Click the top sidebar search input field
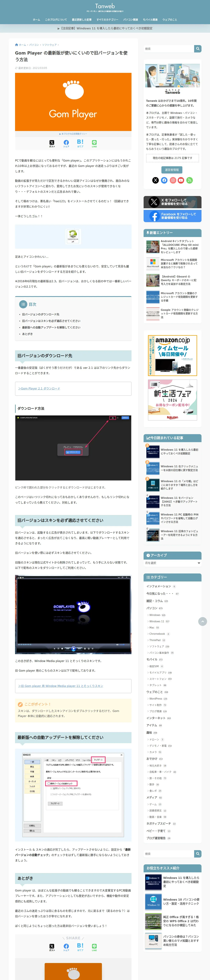This screenshot has height=980, width=210. click(x=169, y=49)
